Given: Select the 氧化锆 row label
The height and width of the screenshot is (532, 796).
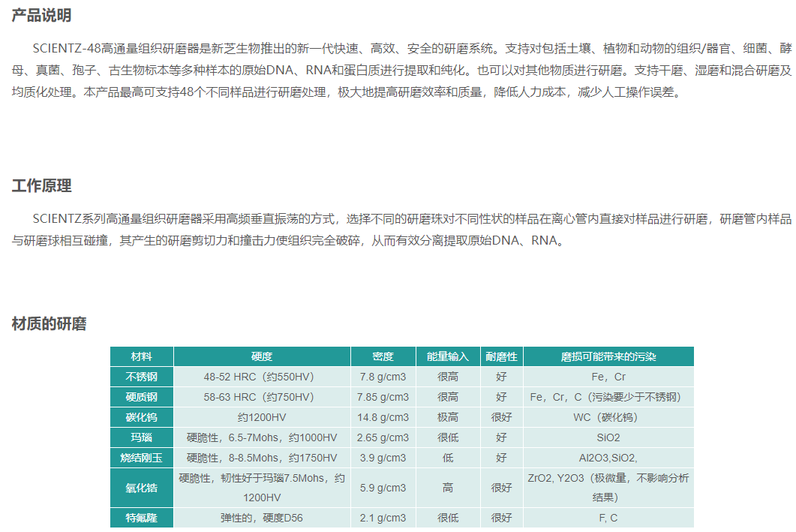Looking at the screenshot, I should 142,488.
